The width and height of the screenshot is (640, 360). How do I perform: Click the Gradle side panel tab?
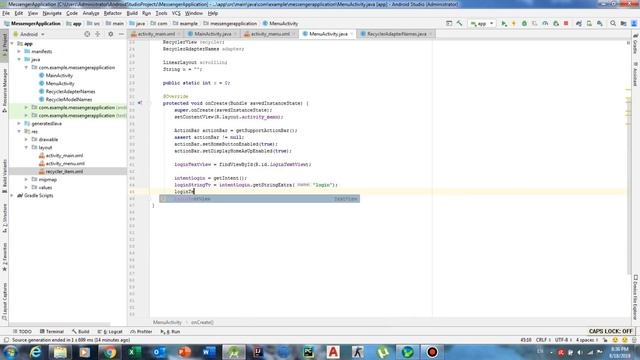click(x=636, y=44)
